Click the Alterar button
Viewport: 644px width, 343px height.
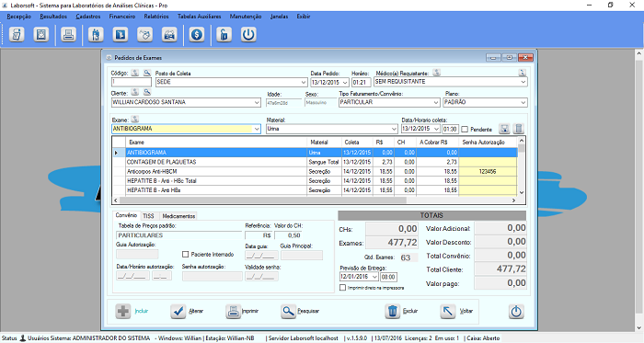tap(187, 312)
